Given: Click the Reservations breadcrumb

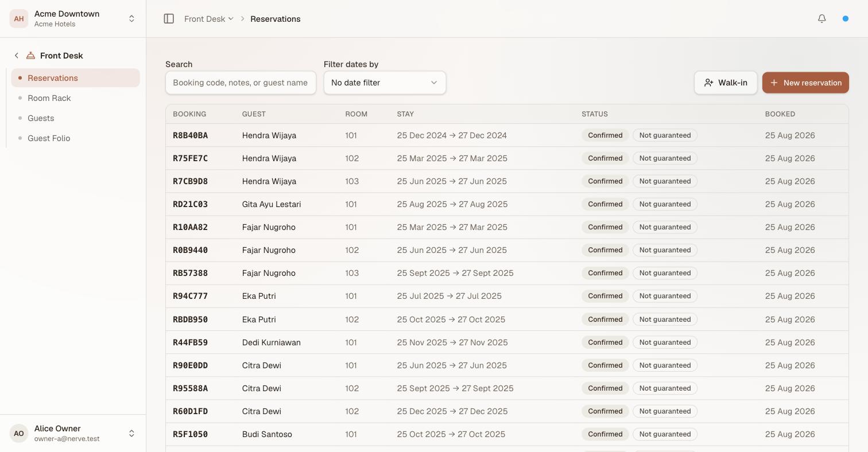Looking at the screenshot, I should point(276,19).
